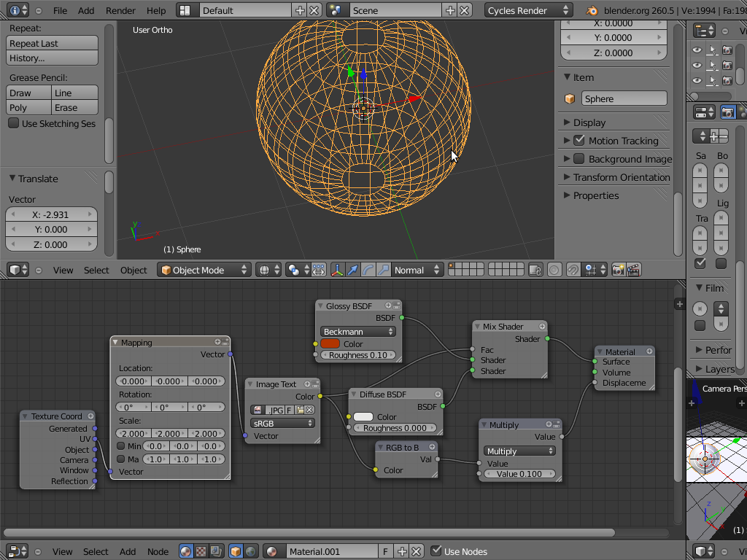The image size is (747, 560).
Task: Open the Node menu in node editor
Action: (x=158, y=551)
